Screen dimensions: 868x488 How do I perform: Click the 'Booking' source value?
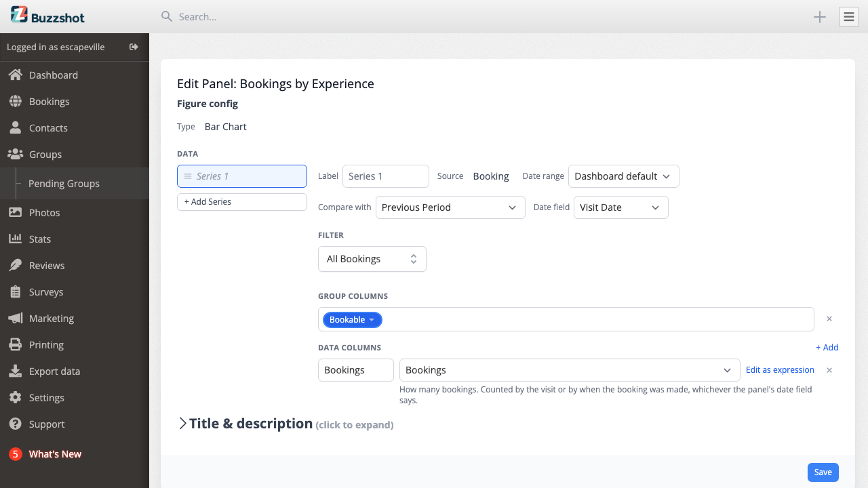[491, 176]
